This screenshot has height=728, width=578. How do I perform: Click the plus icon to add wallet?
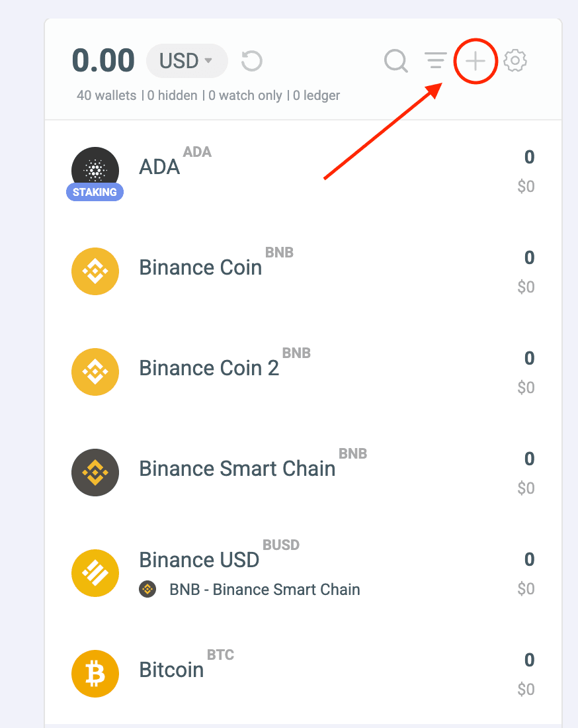click(475, 62)
